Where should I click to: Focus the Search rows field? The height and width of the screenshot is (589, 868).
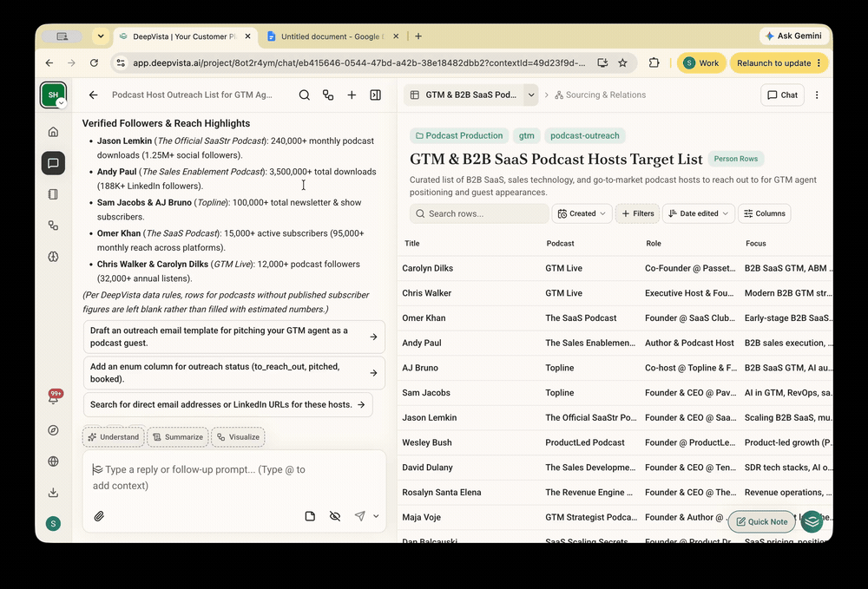tap(479, 213)
